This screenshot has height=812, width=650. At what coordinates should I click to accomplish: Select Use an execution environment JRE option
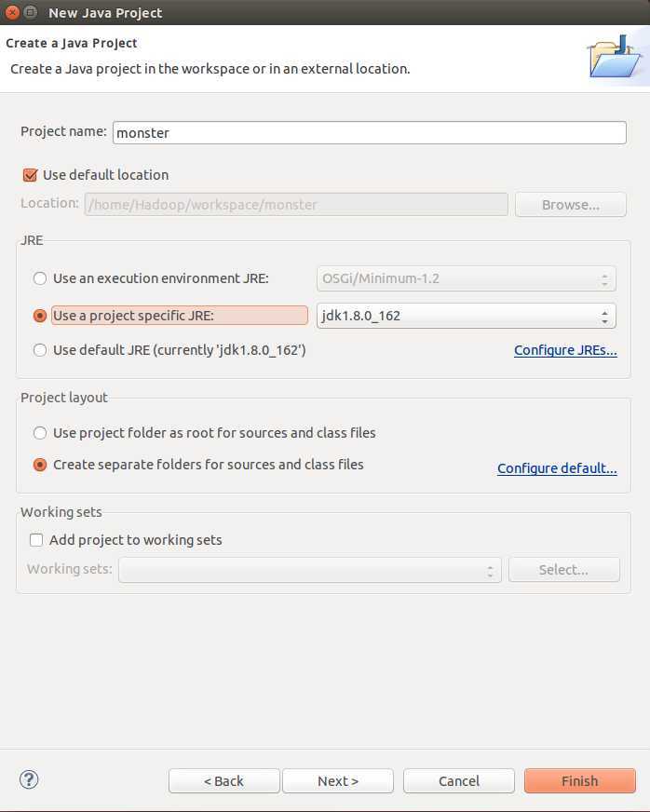(x=40, y=278)
